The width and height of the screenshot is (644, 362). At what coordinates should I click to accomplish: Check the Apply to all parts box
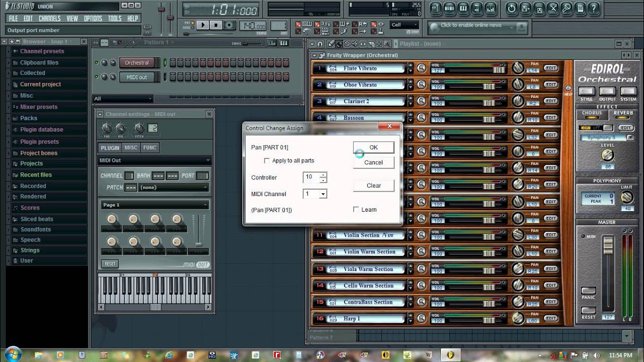[x=267, y=161]
